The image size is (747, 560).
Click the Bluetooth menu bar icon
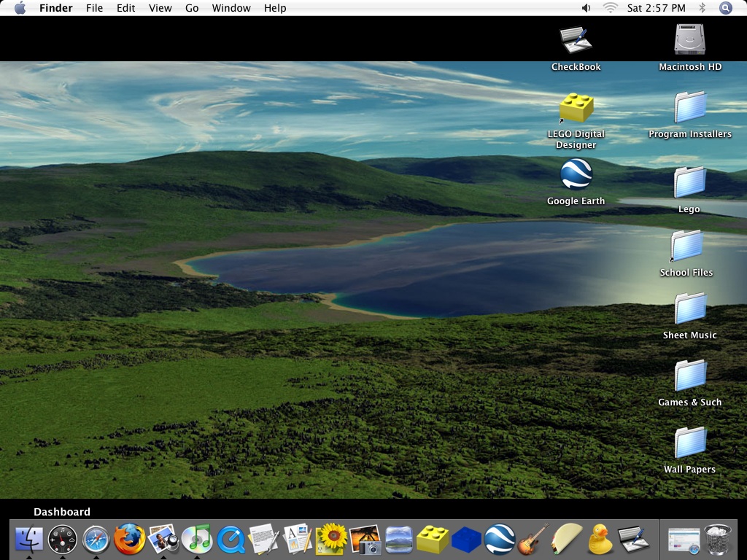(702, 8)
